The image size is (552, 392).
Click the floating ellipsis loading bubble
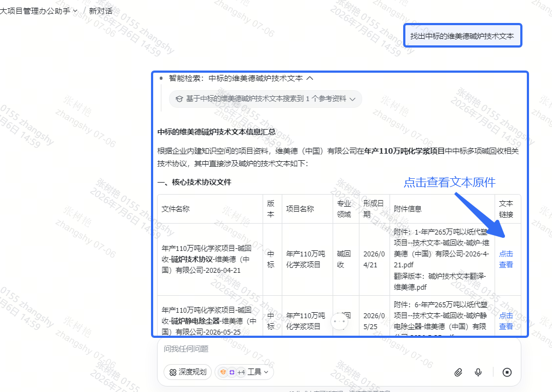click(339, 321)
